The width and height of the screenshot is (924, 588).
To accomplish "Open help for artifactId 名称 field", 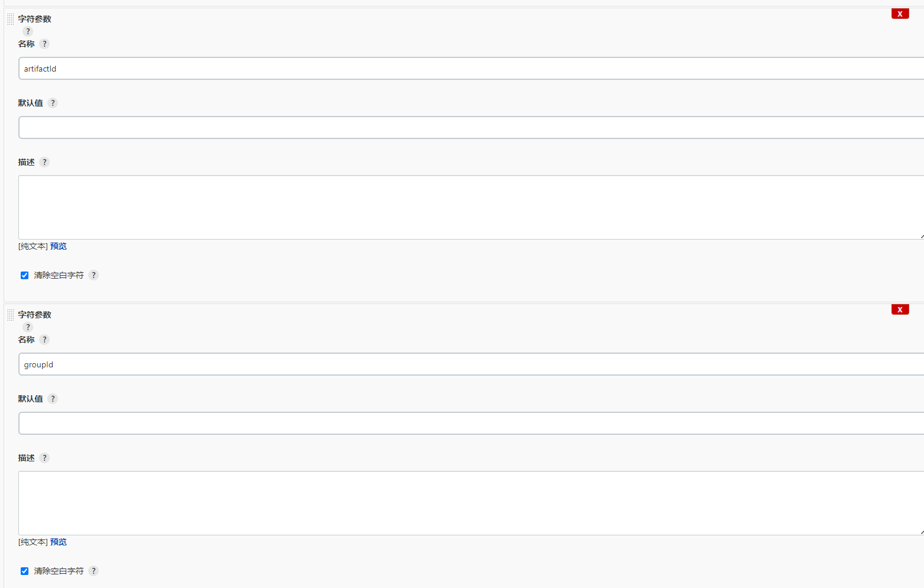I will (44, 44).
